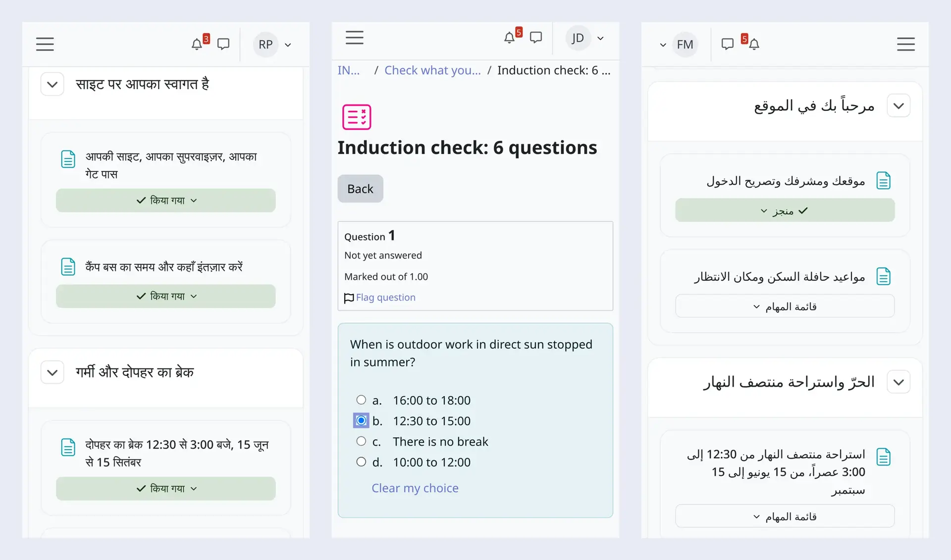Open قائمة المهام dropdown under مواعيد حافلة السكن

pyautogui.click(x=785, y=306)
